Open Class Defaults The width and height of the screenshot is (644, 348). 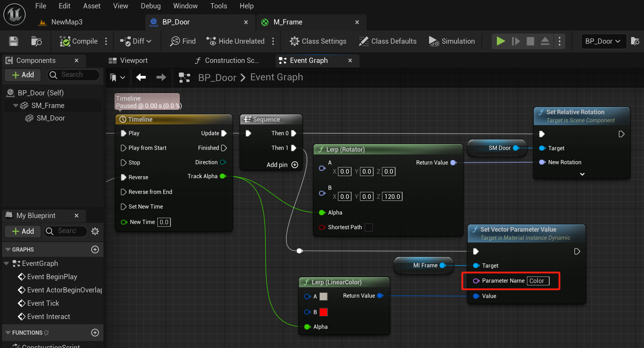(x=388, y=41)
